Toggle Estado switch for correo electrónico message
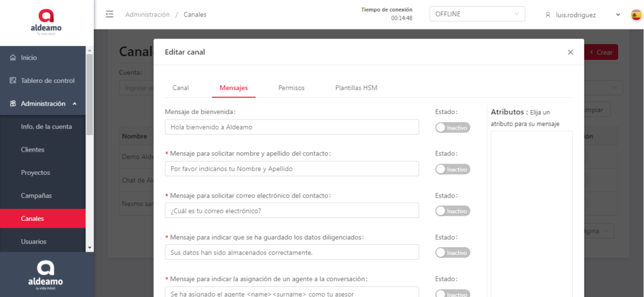This screenshot has height=297, width=644. pos(452,211)
